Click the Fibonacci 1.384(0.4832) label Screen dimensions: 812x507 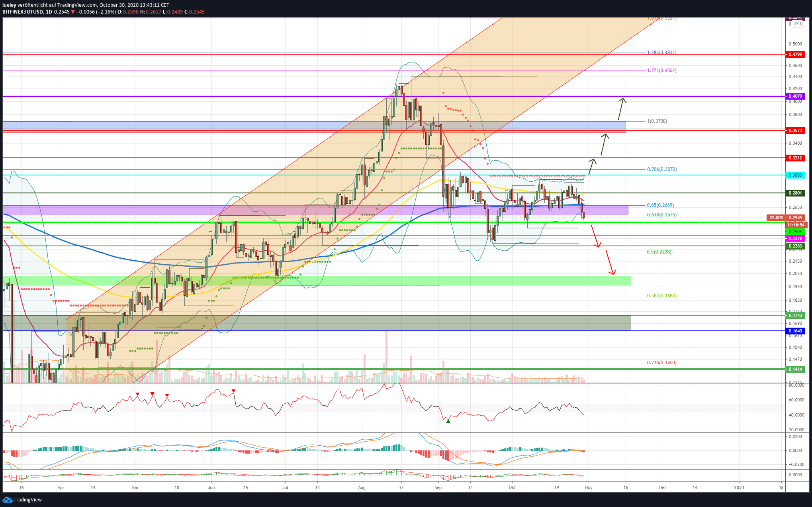661,53
